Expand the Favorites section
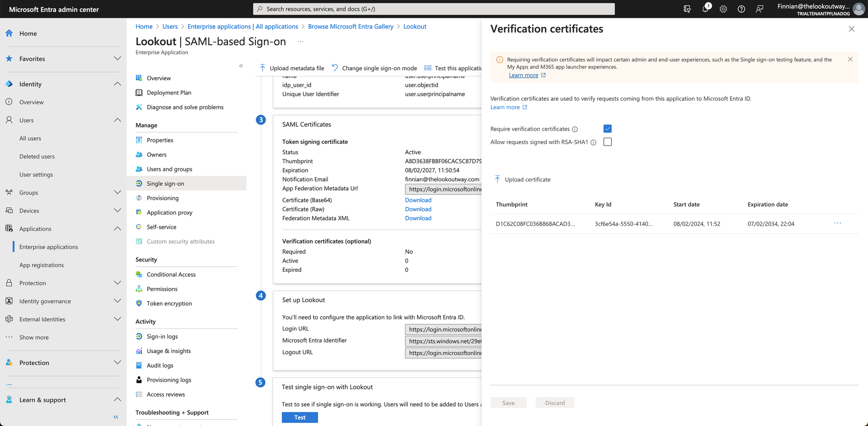The width and height of the screenshot is (868, 426). (x=117, y=59)
